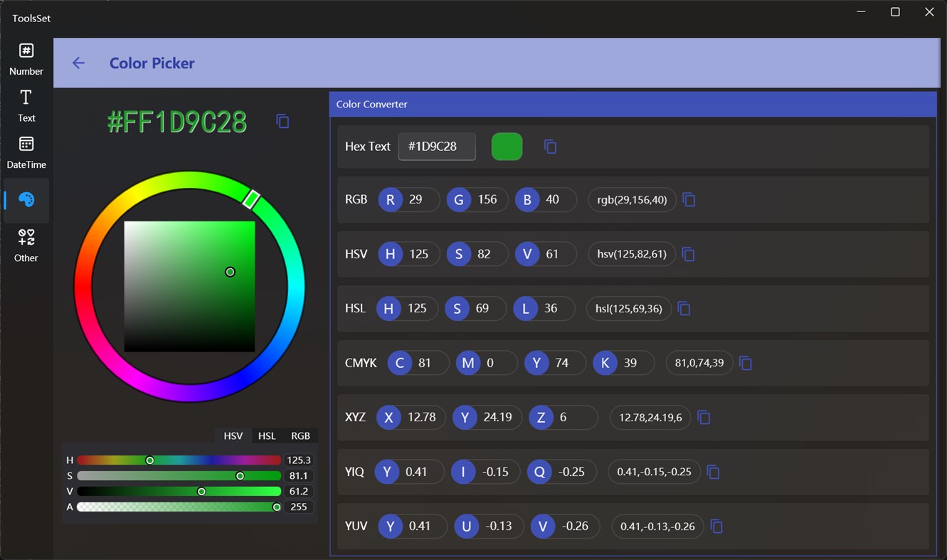Image resolution: width=947 pixels, height=560 pixels.
Task: Click the Color Converter panel header
Action: pos(633,105)
